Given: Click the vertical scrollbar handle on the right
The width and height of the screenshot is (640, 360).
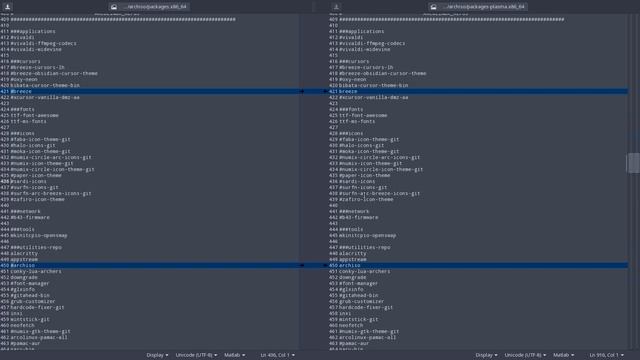Looking at the screenshot, I should [633, 163].
